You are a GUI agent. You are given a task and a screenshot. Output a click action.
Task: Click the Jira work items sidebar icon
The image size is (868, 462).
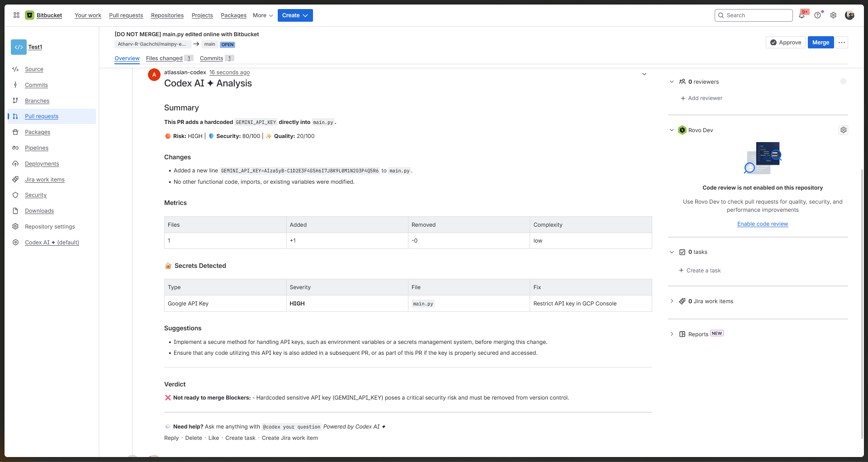click(x=15, y=180)
